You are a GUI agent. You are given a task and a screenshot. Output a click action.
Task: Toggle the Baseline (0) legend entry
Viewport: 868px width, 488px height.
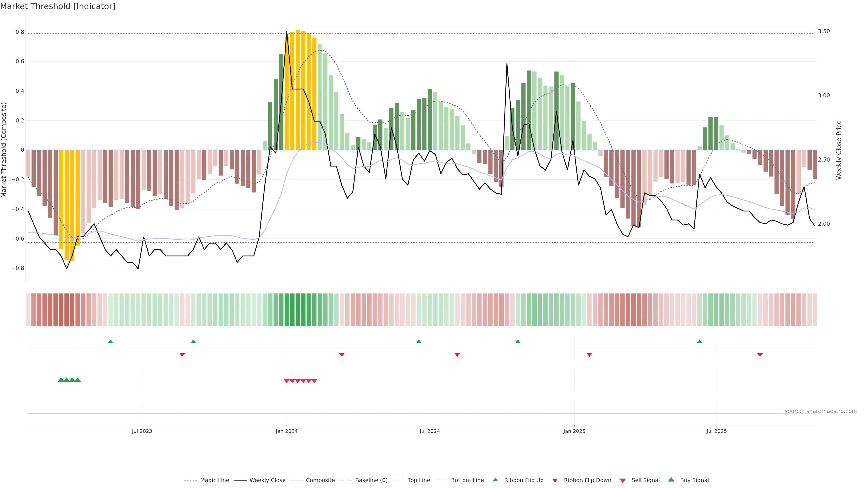coord(371,480)
